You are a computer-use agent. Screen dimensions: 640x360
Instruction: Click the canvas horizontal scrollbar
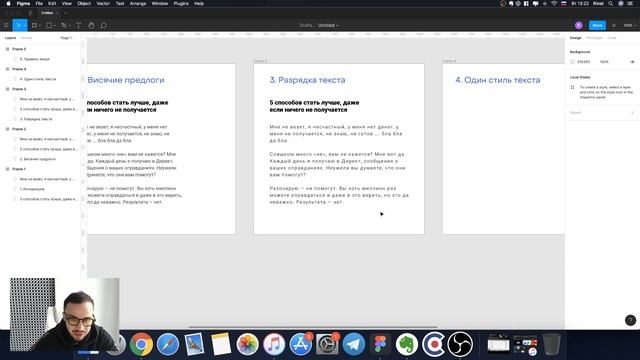[313, 327]
